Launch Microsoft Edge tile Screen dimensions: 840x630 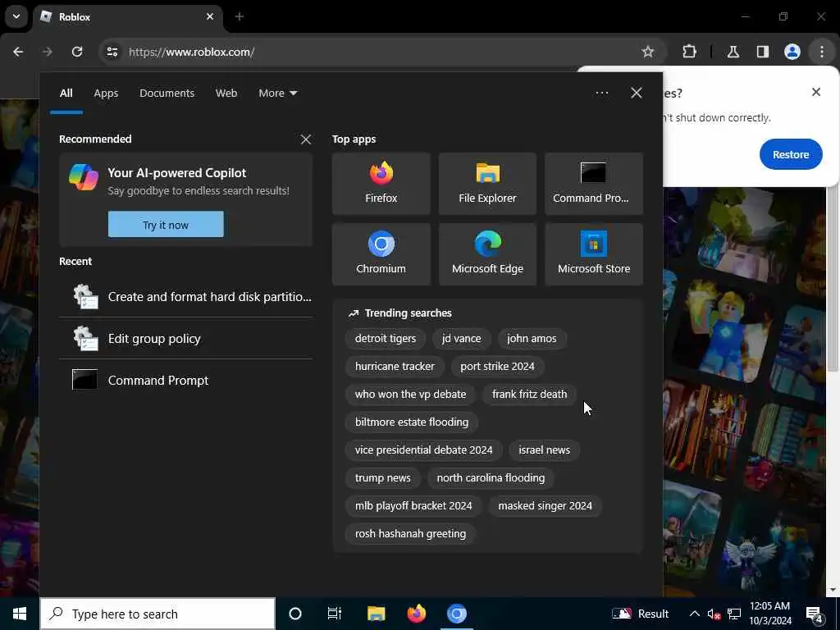coord(487,254)
